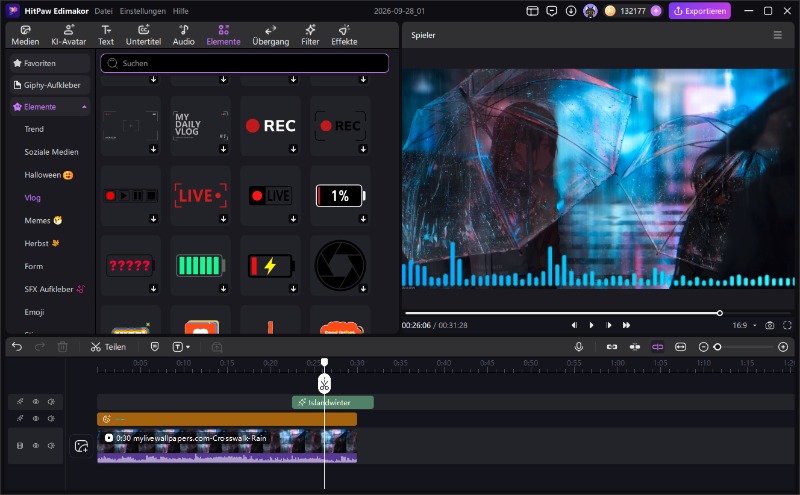800x495 pixels.
Task: Open the 16:9 aspect ratio dropdown
Action: pyautogui.click(x=744, y=325)
